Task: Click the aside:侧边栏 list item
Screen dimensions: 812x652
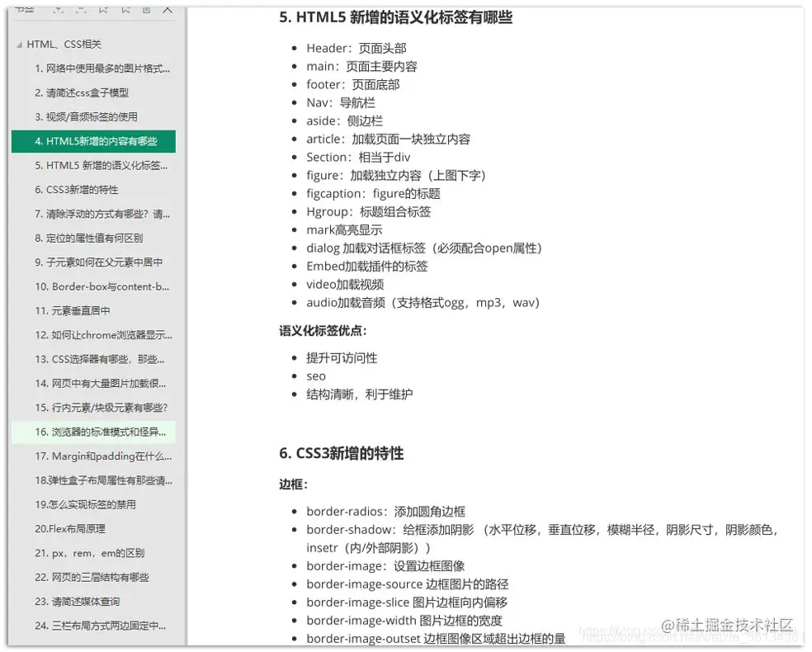Action: [344, 120]
